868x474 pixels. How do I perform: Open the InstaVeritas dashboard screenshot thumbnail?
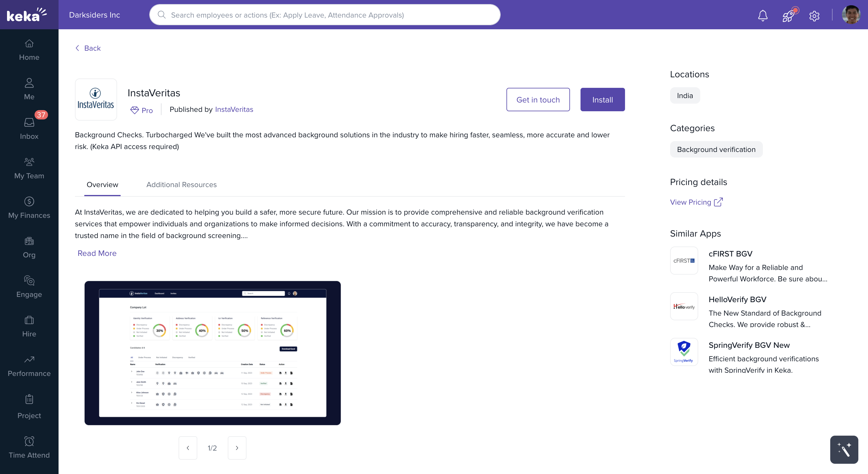tap(212, 353)
